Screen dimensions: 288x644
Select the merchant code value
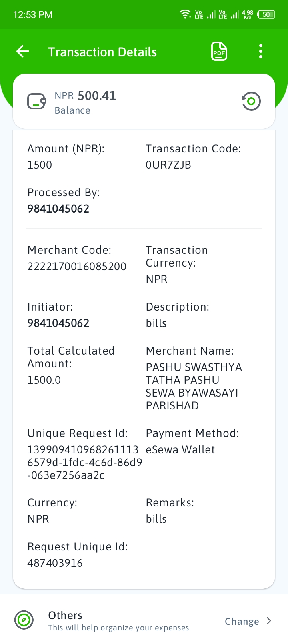(x=77, y=266)
